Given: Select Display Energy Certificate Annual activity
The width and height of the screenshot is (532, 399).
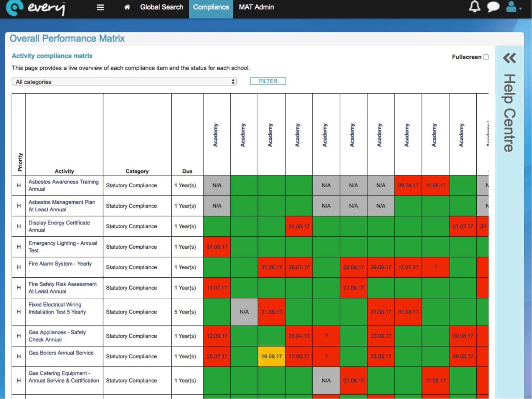Looking at the screenshot, I should coord(59,226).
